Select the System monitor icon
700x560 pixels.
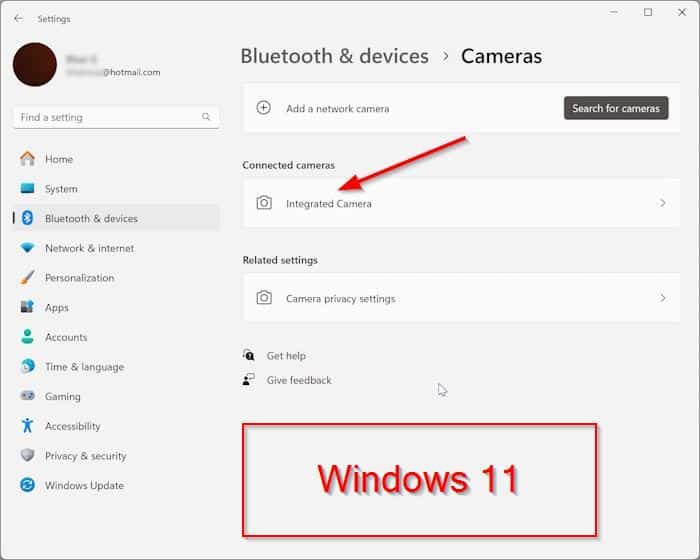(28, 188)
